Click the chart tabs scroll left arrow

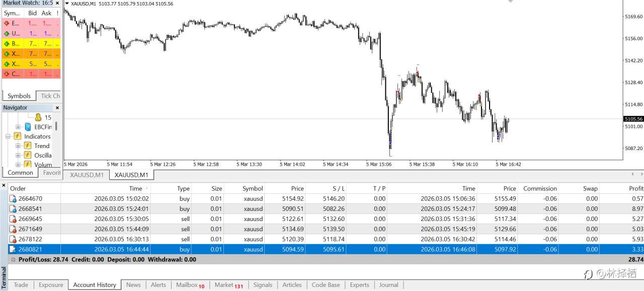(633, 174)
